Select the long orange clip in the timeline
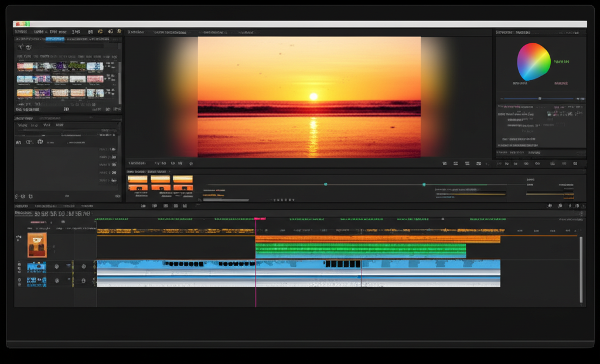The width and height of the screenshot is (600, 364). click(377, 239)
